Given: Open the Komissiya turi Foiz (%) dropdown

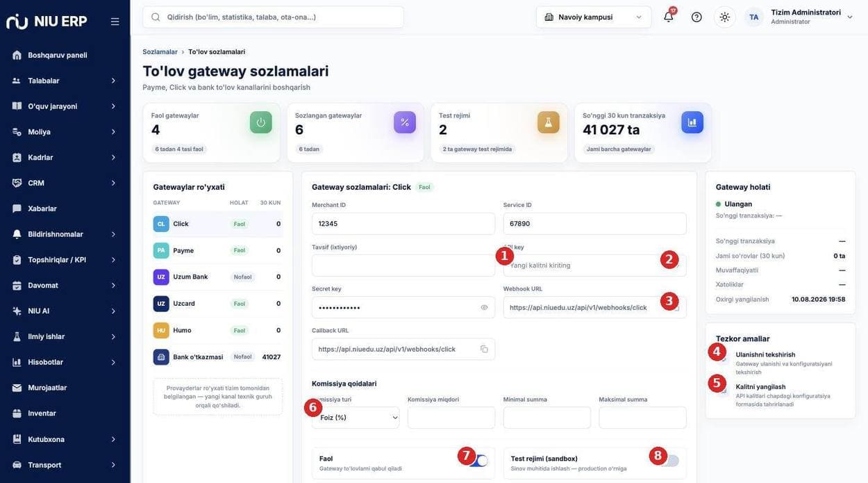Looking at the screenshot, I should tap(356, 418).
